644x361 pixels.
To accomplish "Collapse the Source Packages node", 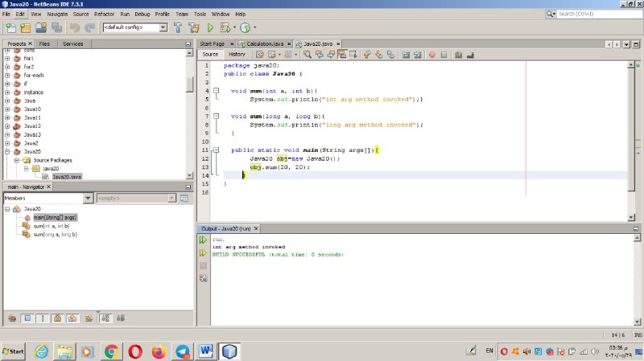I will click(16, 160).
